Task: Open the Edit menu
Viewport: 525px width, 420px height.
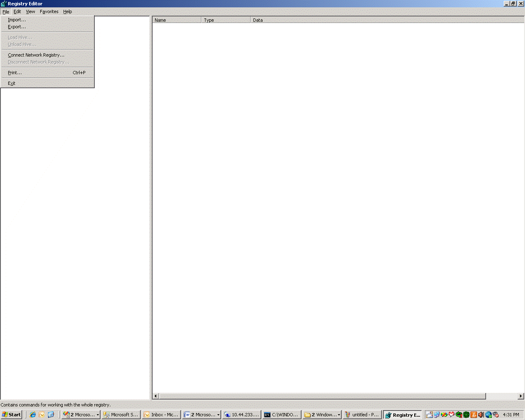Action: click(x=17, y=11)
